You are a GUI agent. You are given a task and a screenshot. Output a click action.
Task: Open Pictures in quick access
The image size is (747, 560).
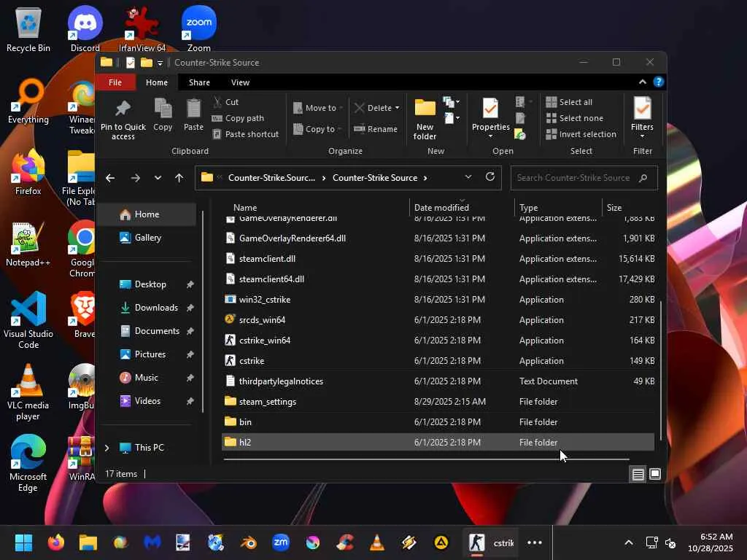pyautogui.click(x=150, y=354)
